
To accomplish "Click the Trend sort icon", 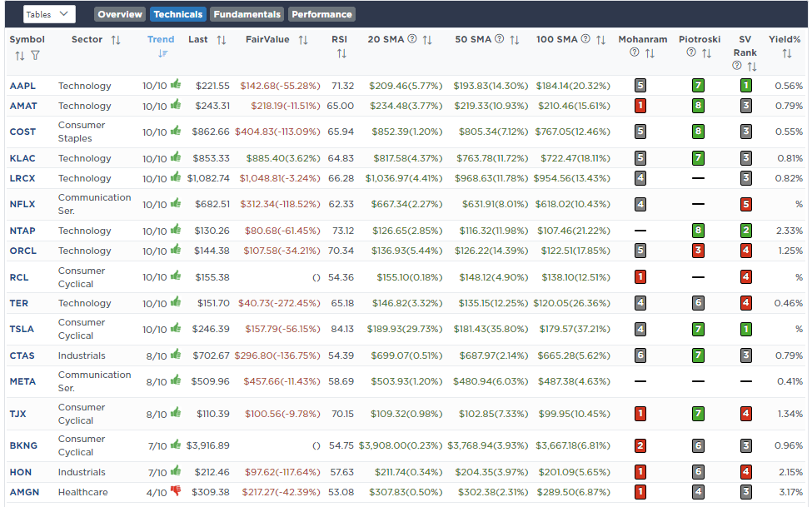I will (x=162, y=53).
